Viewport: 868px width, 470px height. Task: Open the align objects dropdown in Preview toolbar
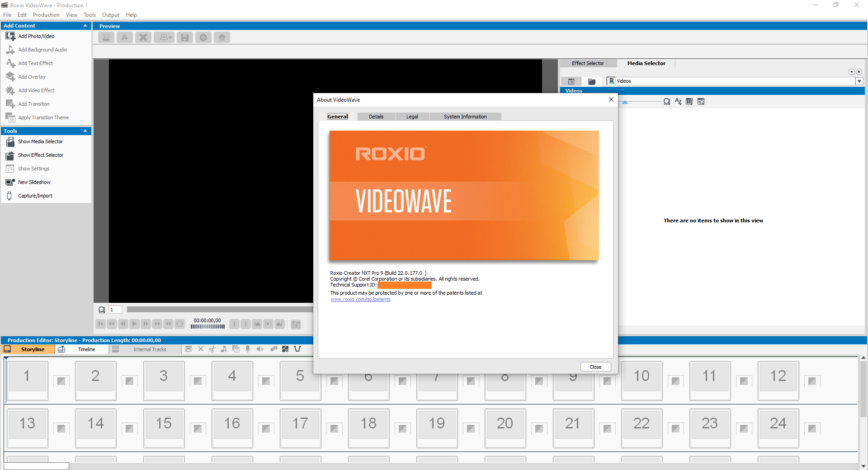pos(164,38)
